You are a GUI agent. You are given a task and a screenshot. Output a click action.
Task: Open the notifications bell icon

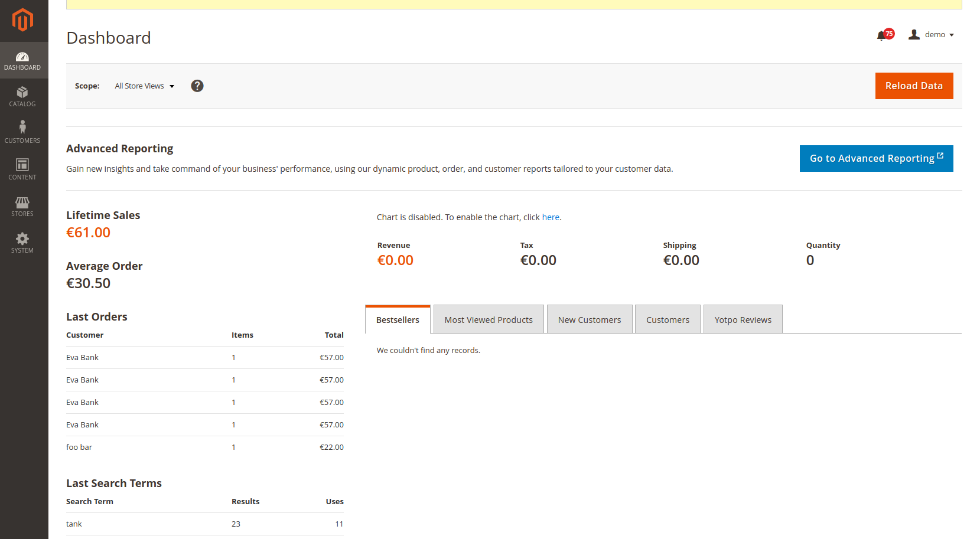882,35
